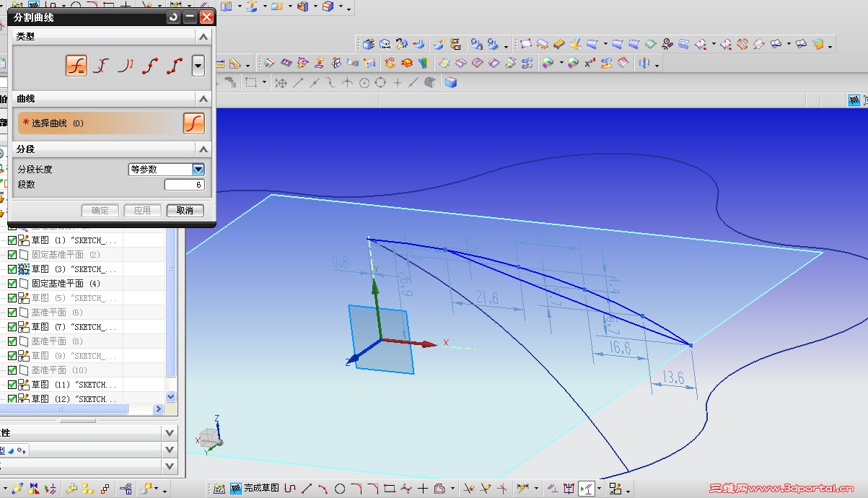Image resolution: width=868 pixels, height=498 pixels.
Task: Click 完成草图 finish sketch button
Action: [255, 489]
